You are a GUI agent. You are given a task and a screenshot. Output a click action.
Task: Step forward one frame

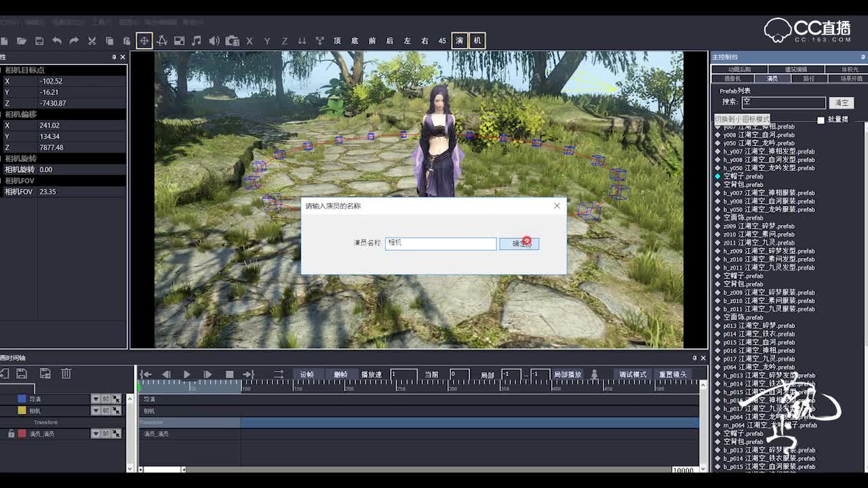click(x=208, y=374)
